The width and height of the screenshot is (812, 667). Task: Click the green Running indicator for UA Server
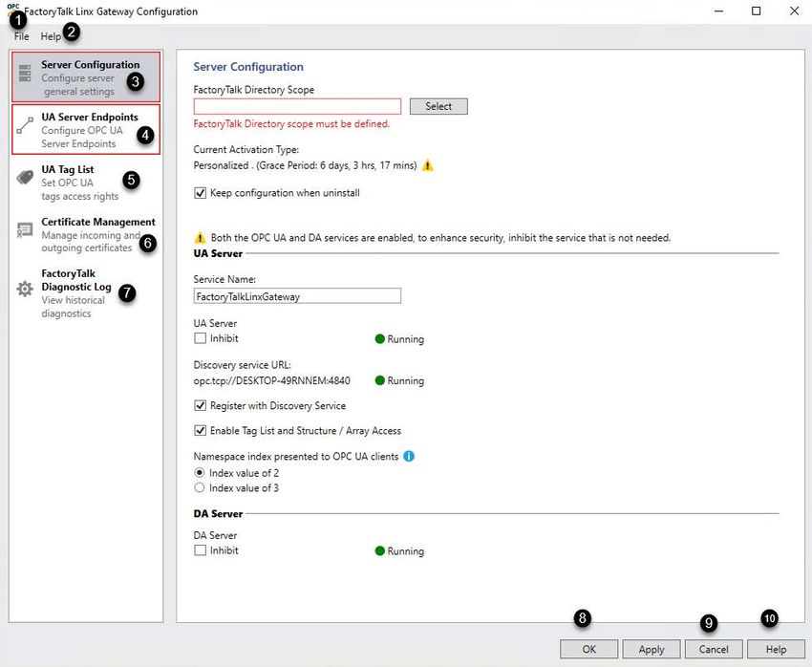tap(379, 339)
